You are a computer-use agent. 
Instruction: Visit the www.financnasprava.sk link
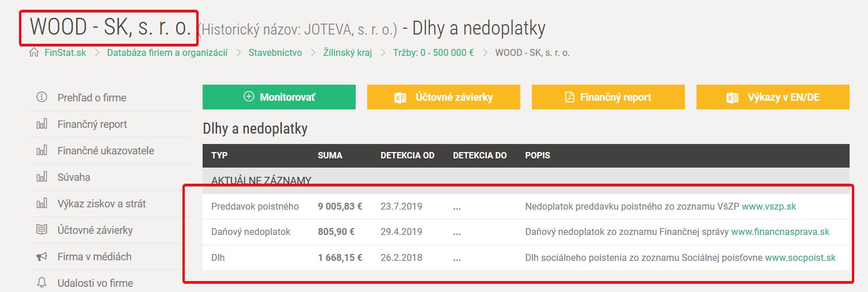[x=780, y=232]
